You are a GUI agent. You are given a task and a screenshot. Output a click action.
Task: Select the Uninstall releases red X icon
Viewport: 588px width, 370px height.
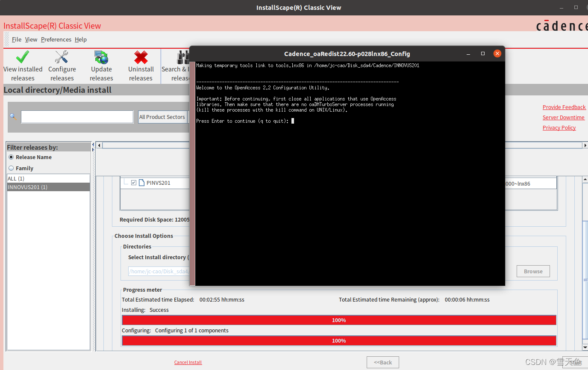click(x=141, y=57)
